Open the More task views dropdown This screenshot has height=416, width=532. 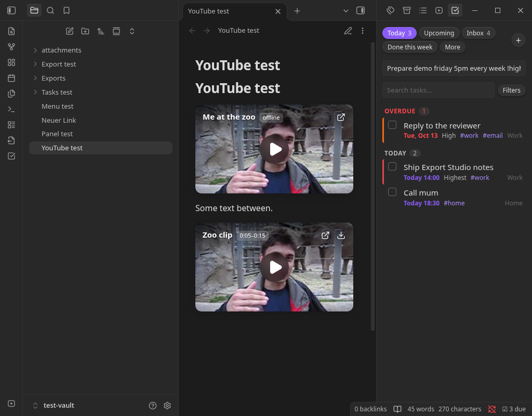pos(453,47)
